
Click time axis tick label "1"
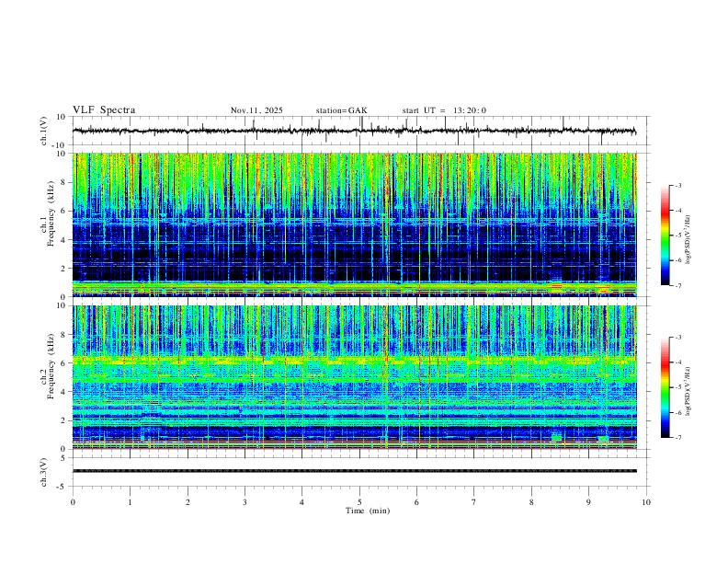pos(130,502)
